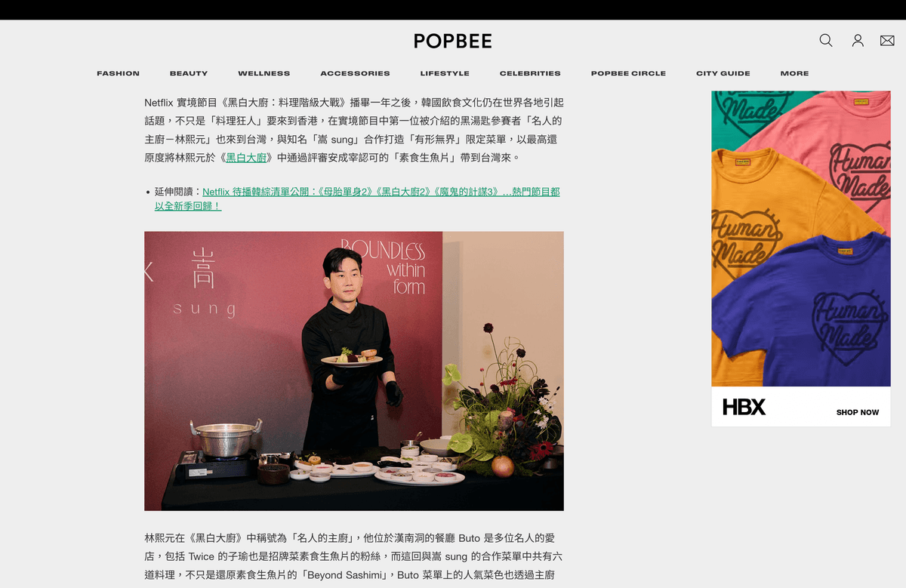Viewport: 906px width, 588px height.
Task: Open the FASHION menu
Action: pos(118,73)
